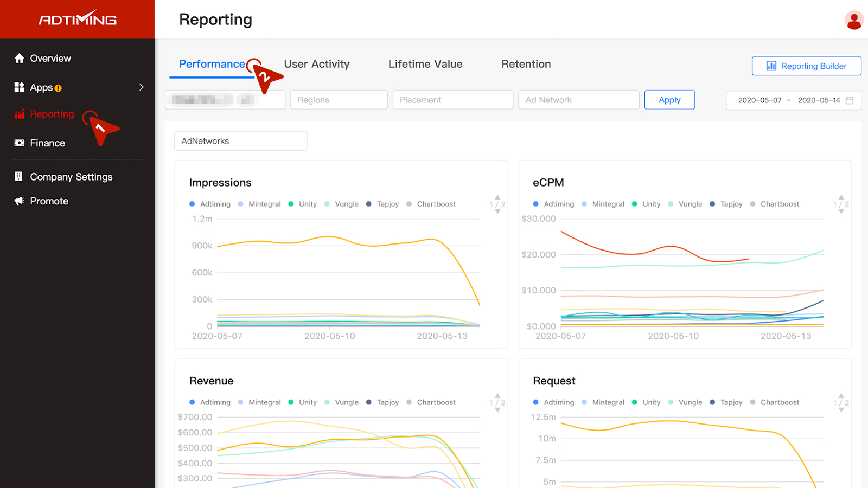This screenshot has height=488, width=868.
Task: Open the user profile avatar
Action: pos(854,21)
